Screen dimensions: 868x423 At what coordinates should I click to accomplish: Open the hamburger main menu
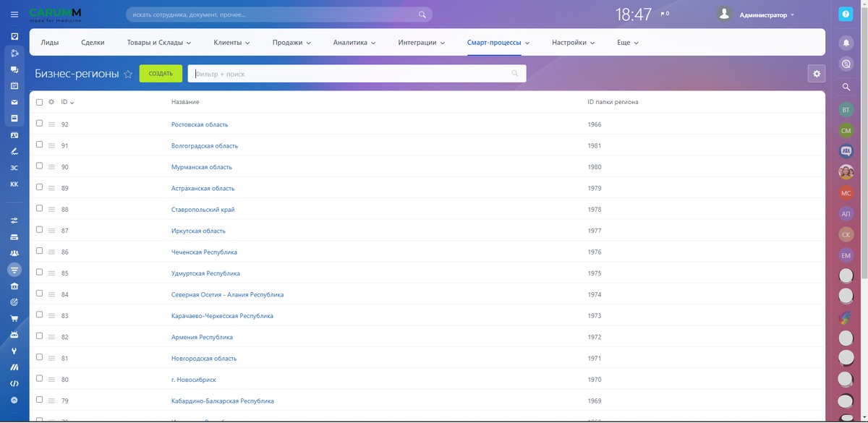(x=14, y=14)
